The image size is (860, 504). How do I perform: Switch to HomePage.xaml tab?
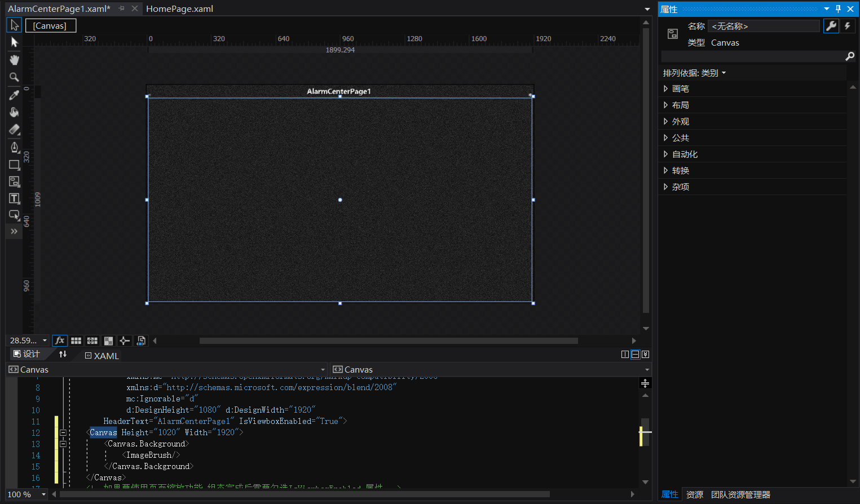coord(179,9)
